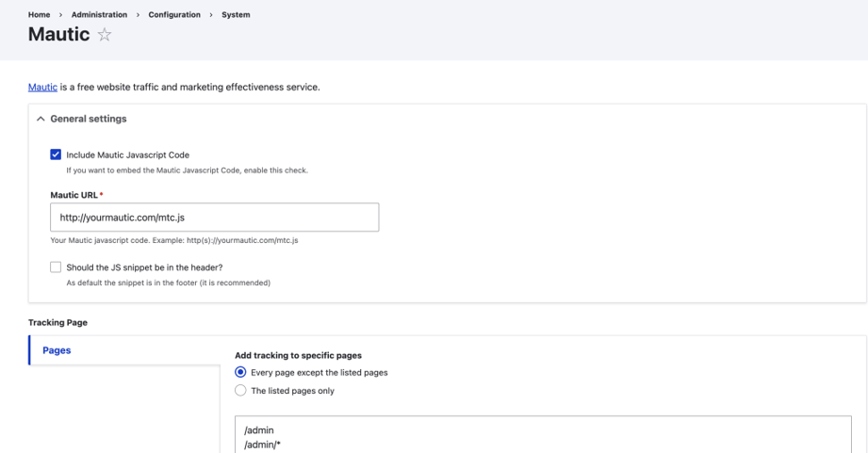Click the Mautic page title
Viewport: 868px width, 453px height.
click(58, 34)
